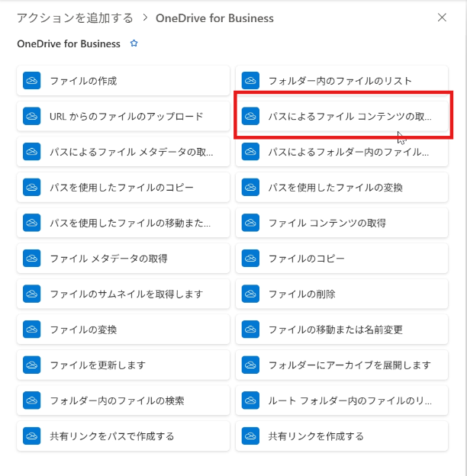Click the icon beside フォルダー内のファイルの検索
Image resolution: width=467 pixels, height=476 pixels.
point(31,400)
